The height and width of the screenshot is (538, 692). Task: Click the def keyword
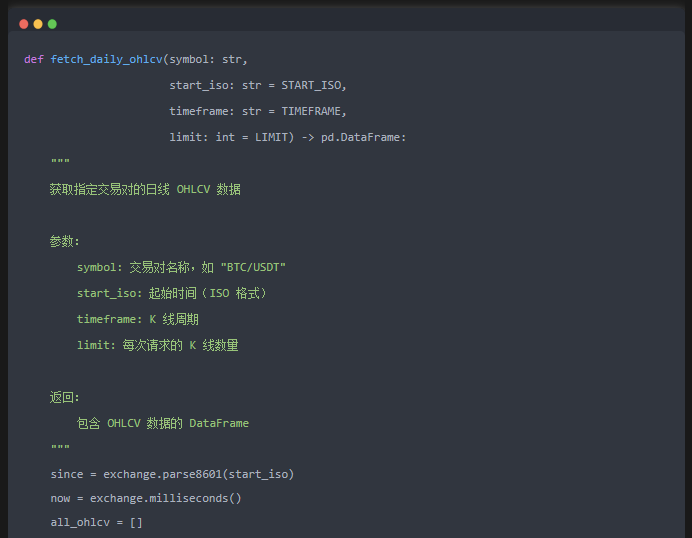pos(34,60)
